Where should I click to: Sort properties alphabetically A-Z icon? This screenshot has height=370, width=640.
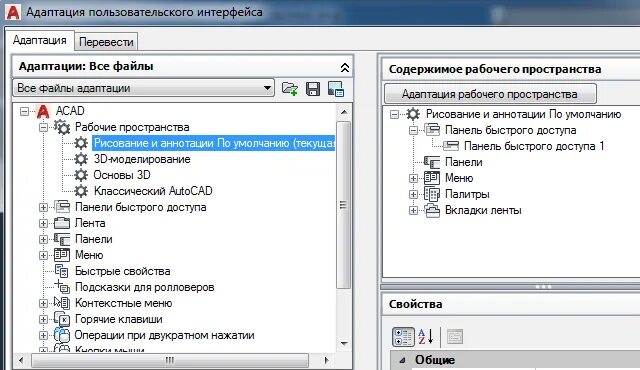[426, 337]
